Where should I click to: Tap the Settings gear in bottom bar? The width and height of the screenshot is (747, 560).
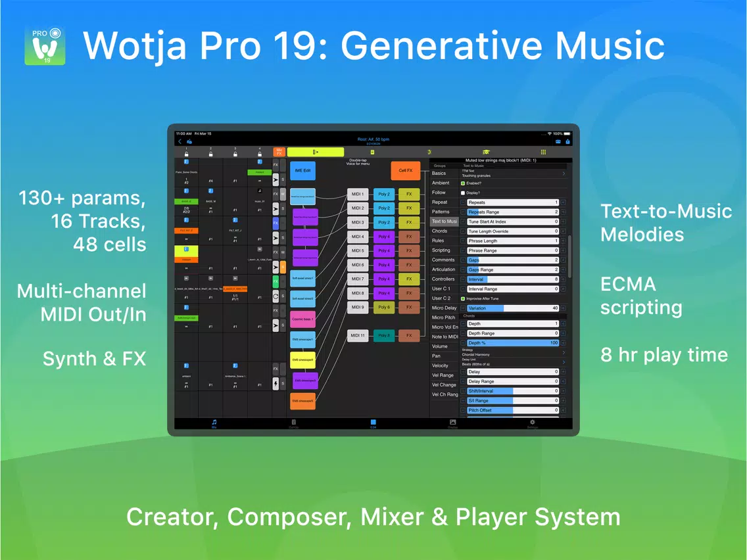click(x=532, y=423)
